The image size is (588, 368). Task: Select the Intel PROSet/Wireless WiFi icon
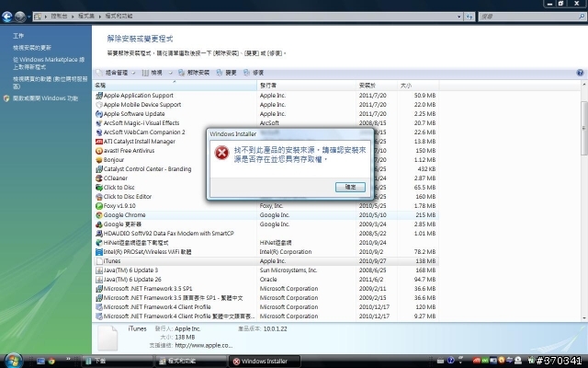tap(99, 252)
